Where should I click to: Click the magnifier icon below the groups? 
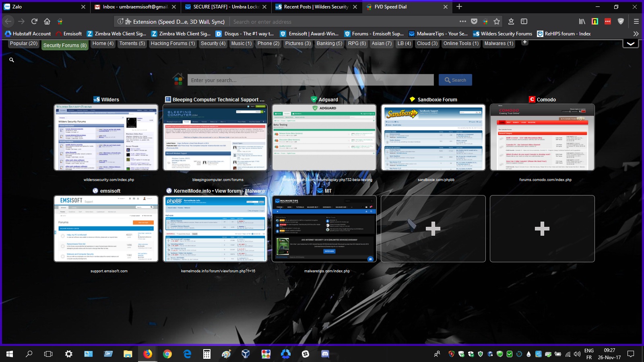(x=12, y=60)
